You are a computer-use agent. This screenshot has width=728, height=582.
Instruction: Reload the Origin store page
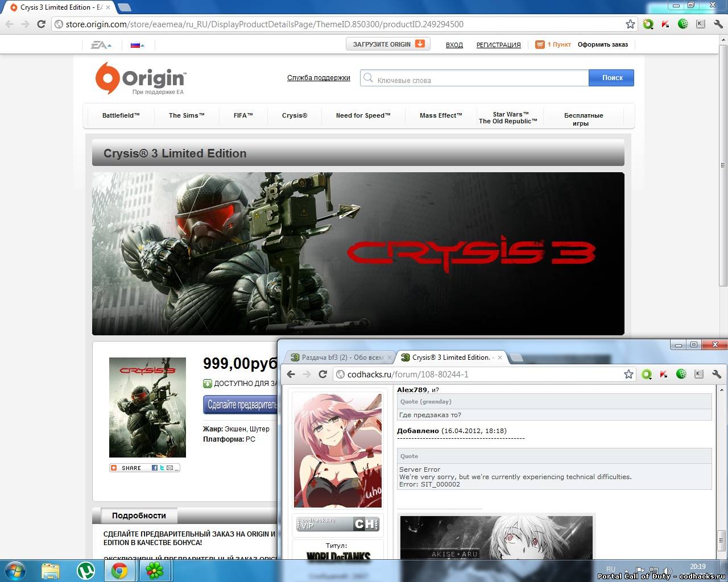[41, 24]
